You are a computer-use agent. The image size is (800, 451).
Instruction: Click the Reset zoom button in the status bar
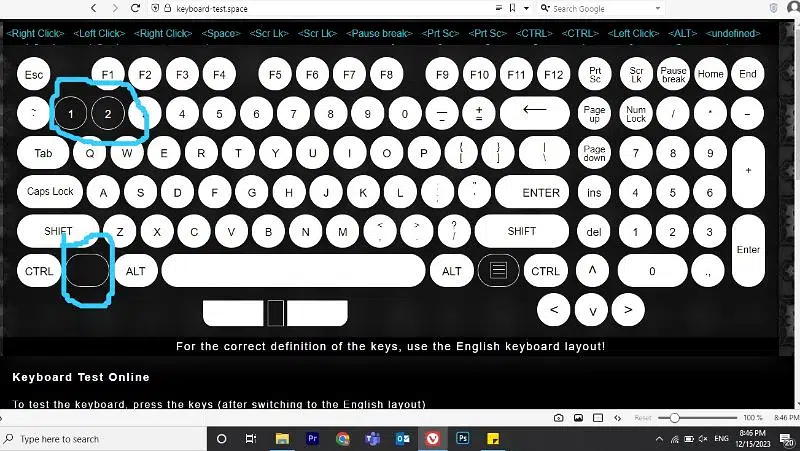click(643, 417)
